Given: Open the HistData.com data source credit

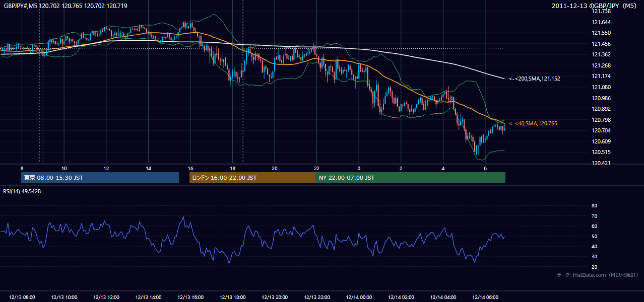Looking at the screenshot, I should point(597,275).
